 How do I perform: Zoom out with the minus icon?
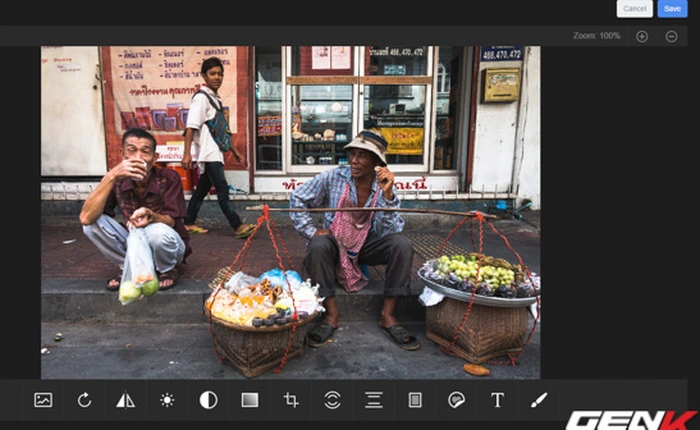[671, 37]
